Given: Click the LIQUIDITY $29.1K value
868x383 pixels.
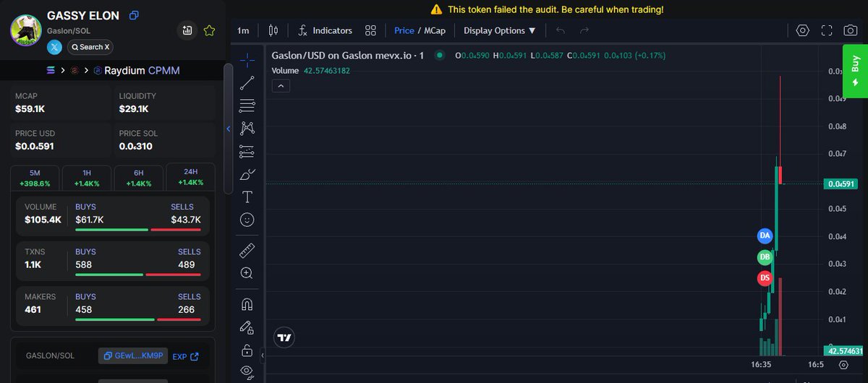Looking at the screenshot, I should (134, 109).
